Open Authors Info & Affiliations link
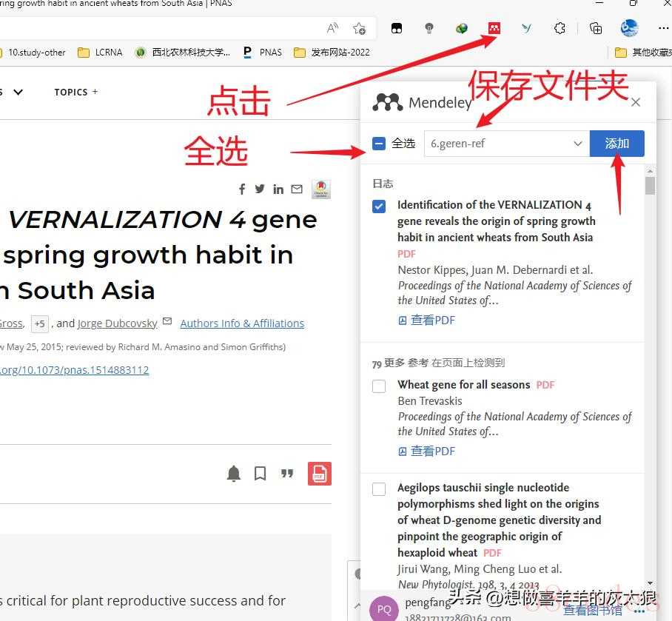The height and width of the screenshot is (621, 672). [x=242, y=323]
